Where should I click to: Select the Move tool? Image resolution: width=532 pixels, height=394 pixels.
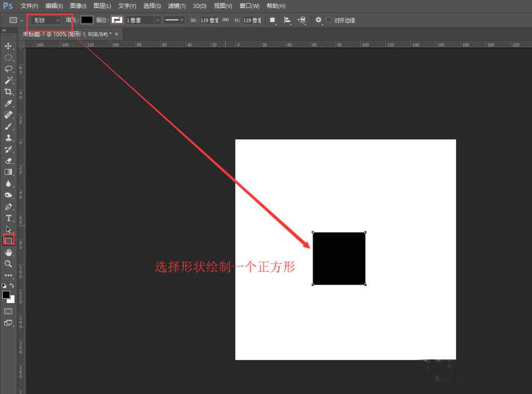pos(8,46)
